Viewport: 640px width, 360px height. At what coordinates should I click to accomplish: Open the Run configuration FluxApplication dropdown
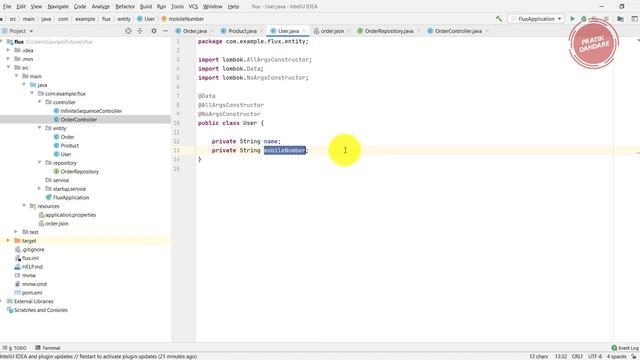(536, 19)
